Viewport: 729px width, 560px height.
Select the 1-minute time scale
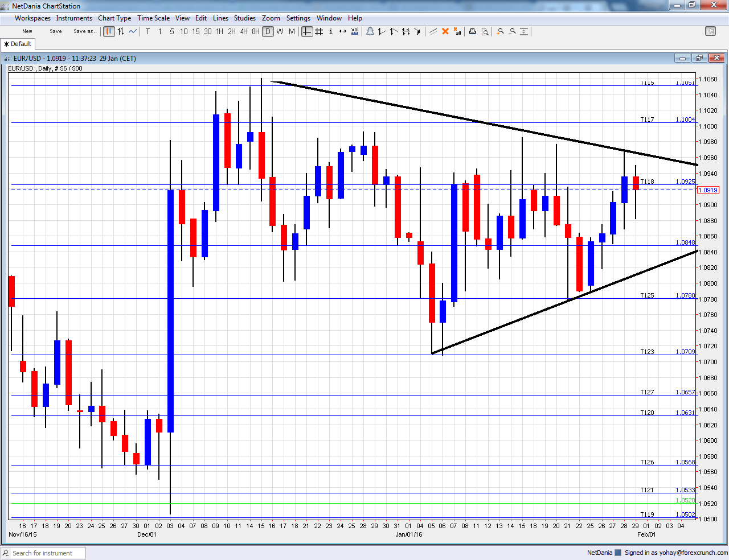(x=159, y=31)
